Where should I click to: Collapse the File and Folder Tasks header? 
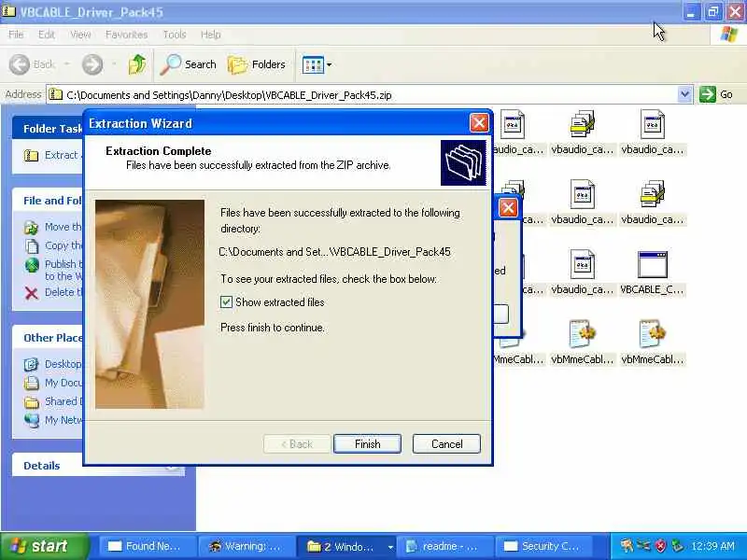click(x=48, y=201)
